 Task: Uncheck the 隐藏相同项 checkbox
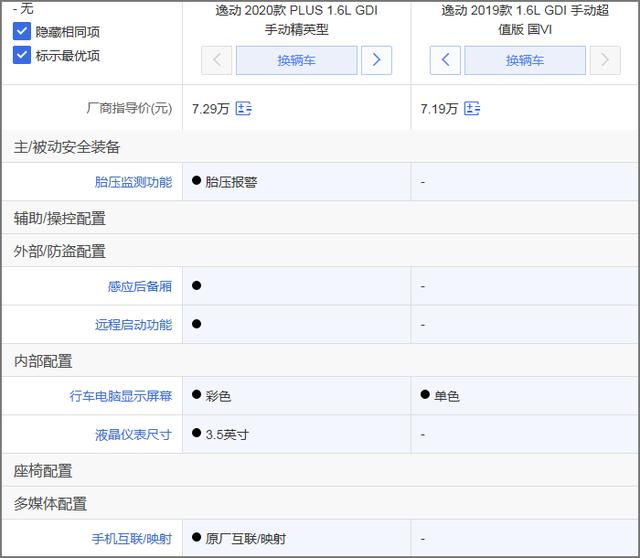(x=22, y=31)
